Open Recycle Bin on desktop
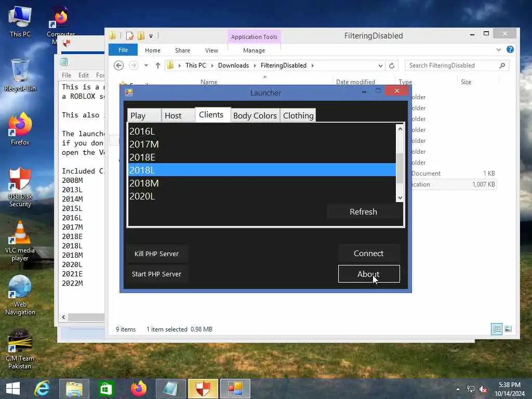Viewport: 532px width, 399px height. coord(20,75)
